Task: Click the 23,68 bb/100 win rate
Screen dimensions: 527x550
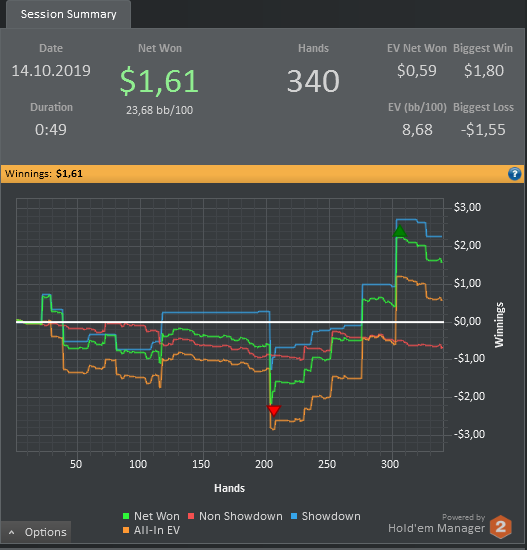Action: click(x=160, y=110)
